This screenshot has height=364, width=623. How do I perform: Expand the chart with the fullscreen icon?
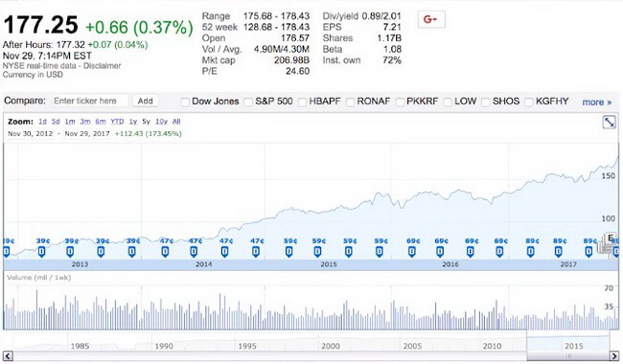coord(609,122)
